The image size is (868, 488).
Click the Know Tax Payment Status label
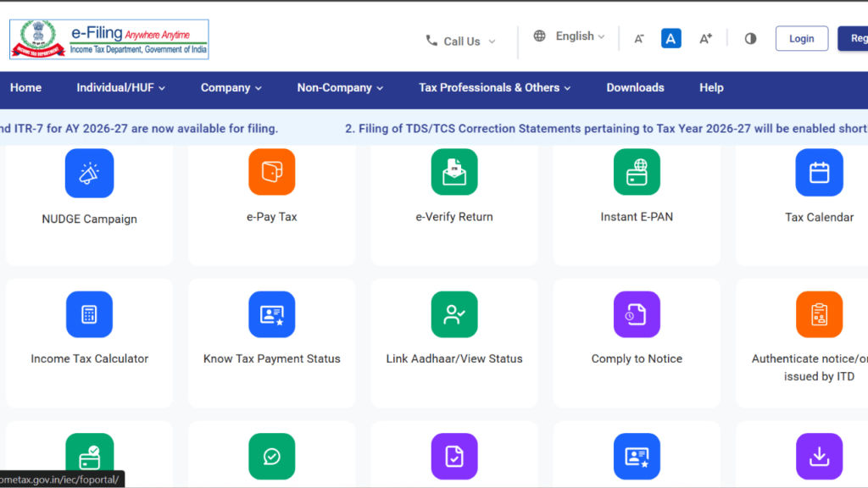(x=272, y=358)
